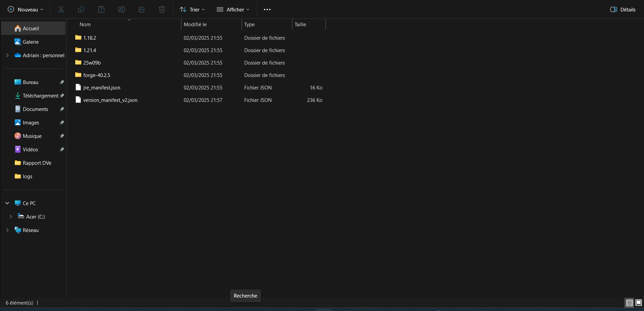Select the jre_manifest.json file icon
Screen dimensions: 644x311
(78, 87)
